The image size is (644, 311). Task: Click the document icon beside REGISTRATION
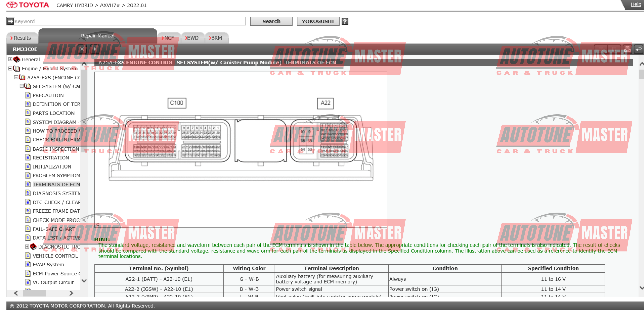pyautogui.click(x=28, y=158)
